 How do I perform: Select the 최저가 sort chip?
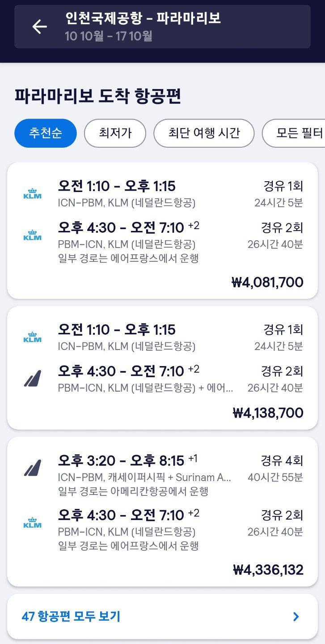click(x=115, y=133)
